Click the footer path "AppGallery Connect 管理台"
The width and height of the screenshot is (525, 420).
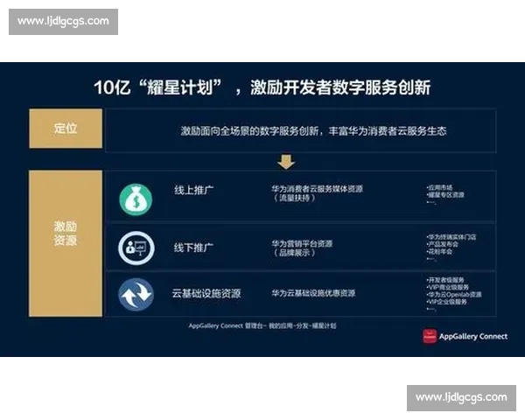pyautogui.click(x=227, y=325)
